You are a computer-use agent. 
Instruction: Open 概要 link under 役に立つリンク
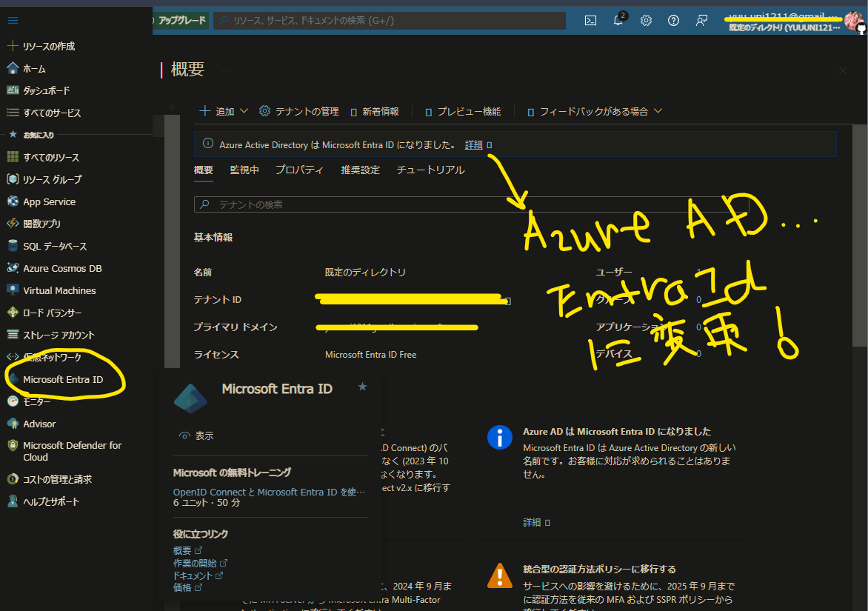pos(182,550)
